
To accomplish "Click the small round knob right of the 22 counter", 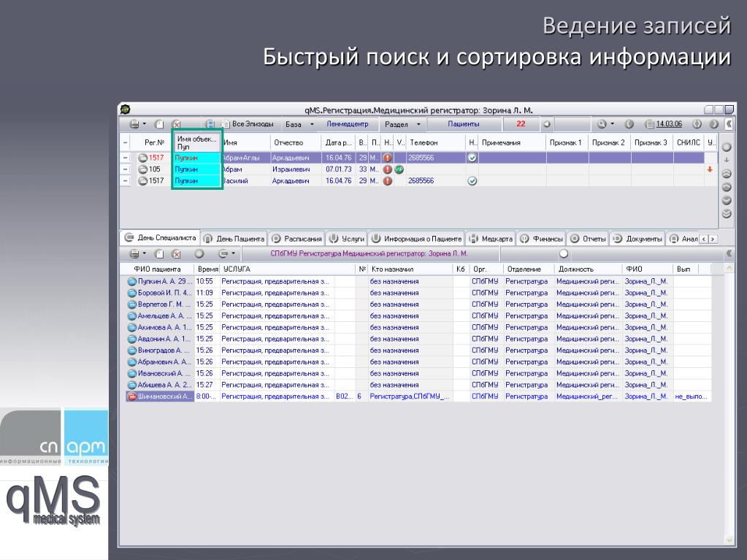I will pyautogui.click(x=547, y=124).
